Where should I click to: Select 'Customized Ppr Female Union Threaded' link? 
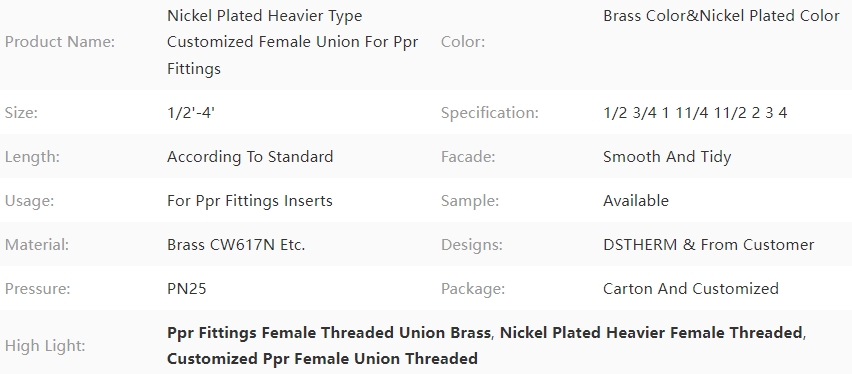[322, 359]
